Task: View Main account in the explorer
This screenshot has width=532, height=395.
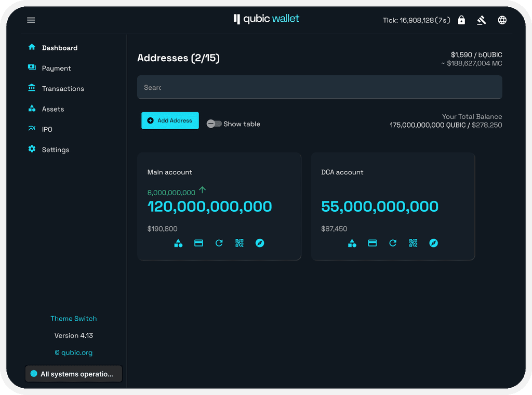Action: click(x=260, y=243)
